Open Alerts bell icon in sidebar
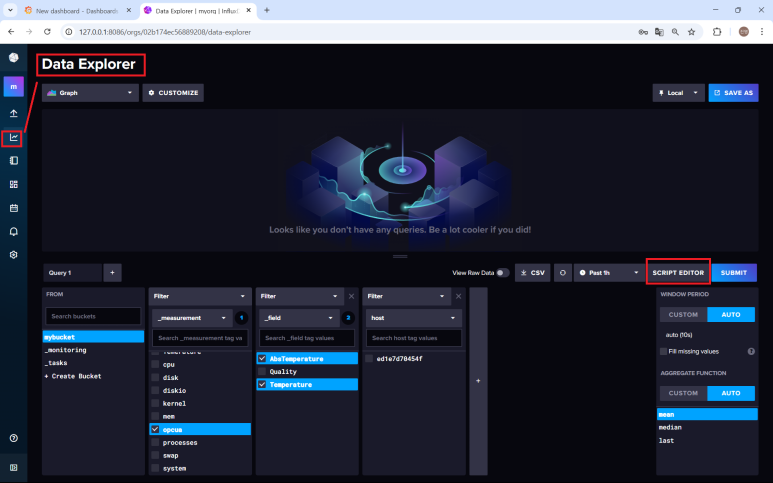The image size is (773, 483). [x=14, y=231]
